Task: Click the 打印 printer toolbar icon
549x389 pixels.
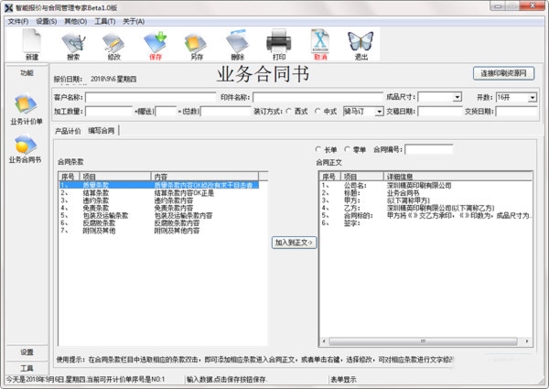Action: coord(279,44)
